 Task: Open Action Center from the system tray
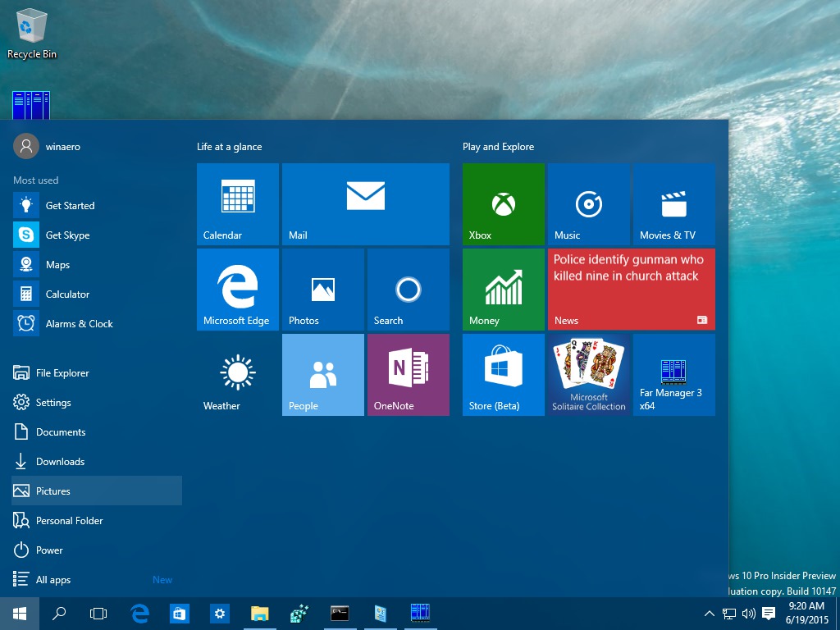click(x=768, y=613)
